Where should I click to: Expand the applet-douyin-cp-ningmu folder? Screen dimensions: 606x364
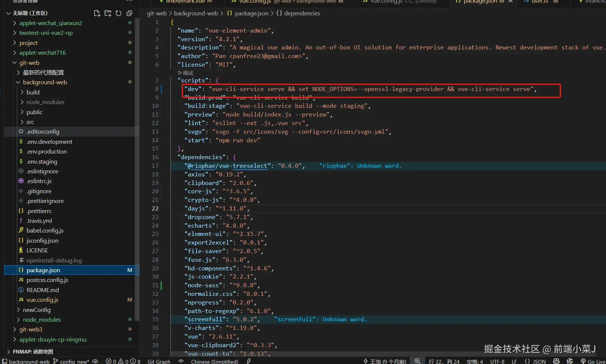pyautogui.click(x=53, y=340)
